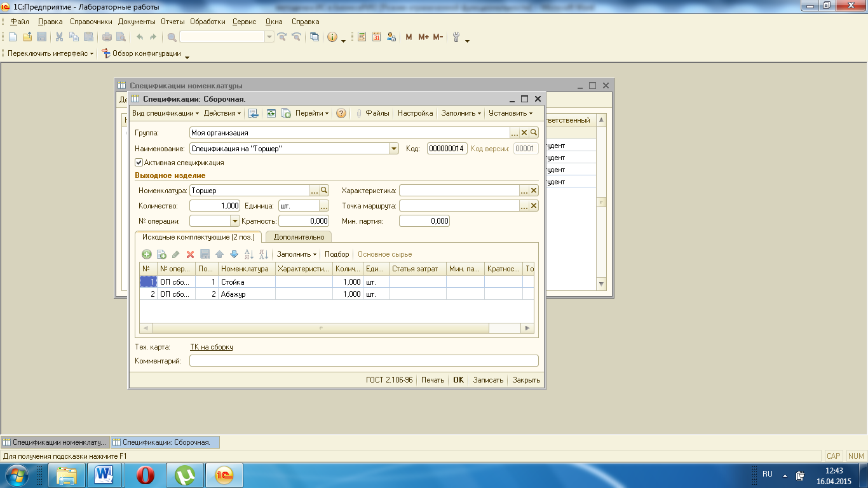Select the Исходные комплектующие tab

pos(198,237)
